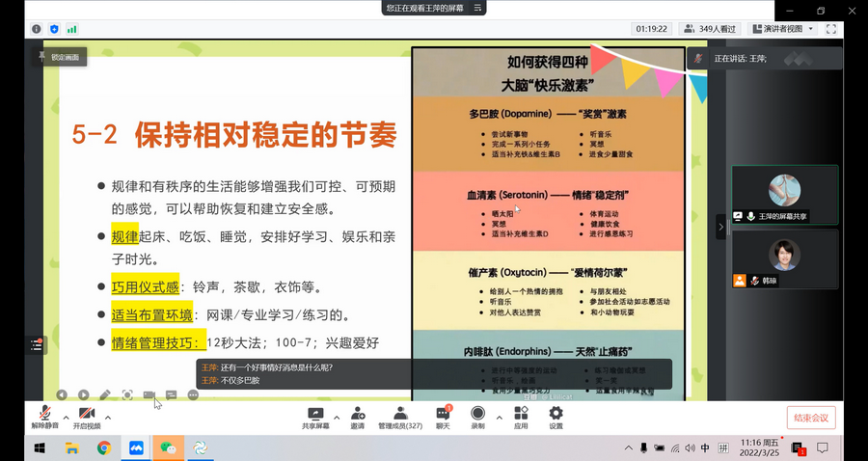
Task: Expand share options arrow beside 共享屏幕
Action: pyautogui.click(x=337, y=418)
